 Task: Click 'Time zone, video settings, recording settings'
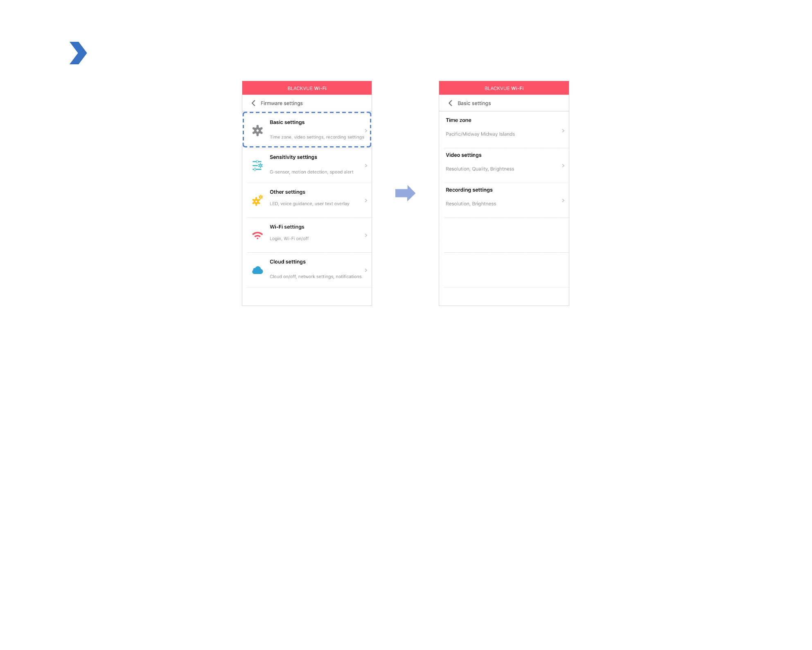(317, 137)
